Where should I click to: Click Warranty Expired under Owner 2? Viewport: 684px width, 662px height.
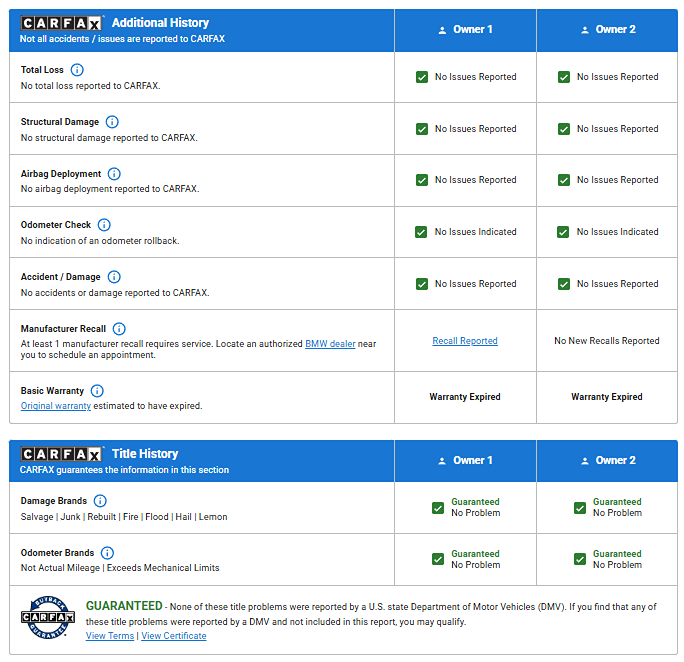pos(607,397)
